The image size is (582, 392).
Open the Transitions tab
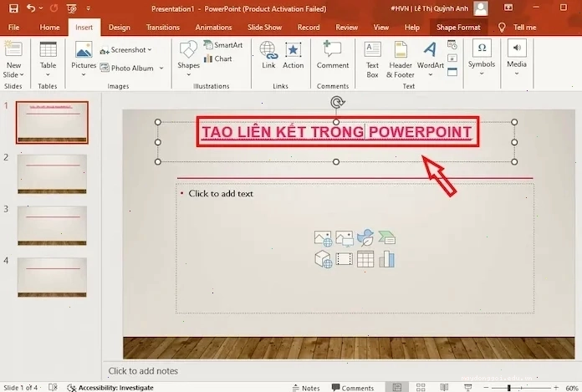(x=162, y=27)
